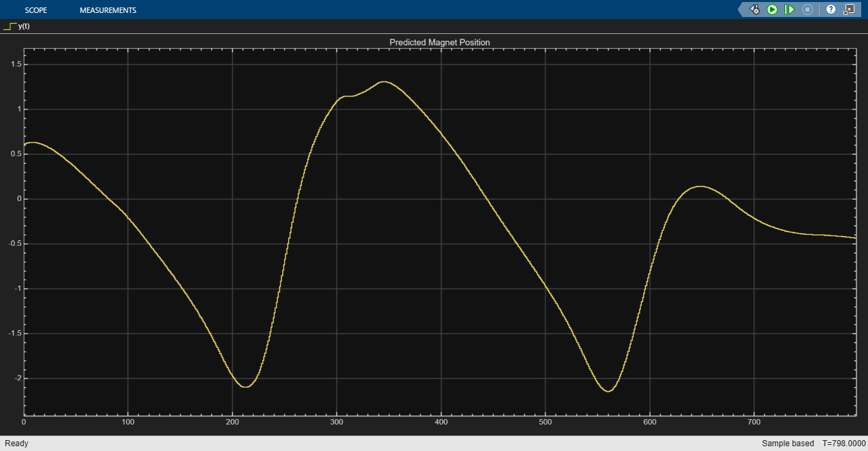This screenshot has width=868, height=451.
Task: Click the Sample based status label
Action: pyautogui.click(x=787, y=444)
